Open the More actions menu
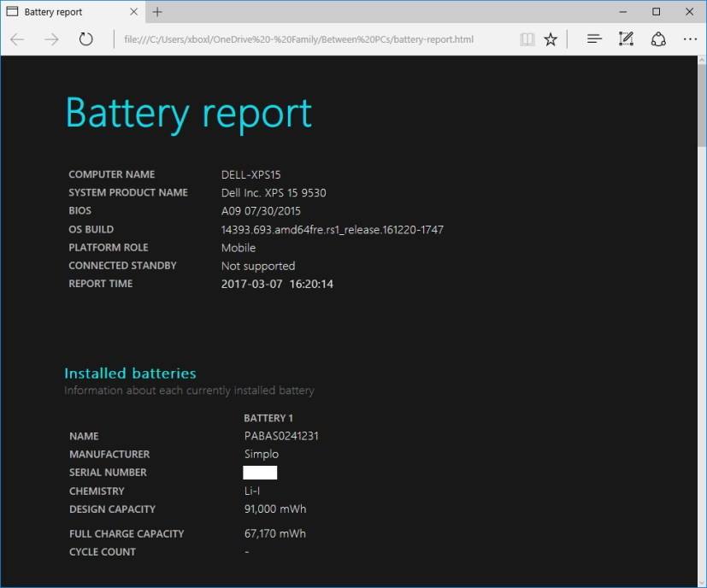The width and height of the screenshot is (707, 588). point(690,38)
